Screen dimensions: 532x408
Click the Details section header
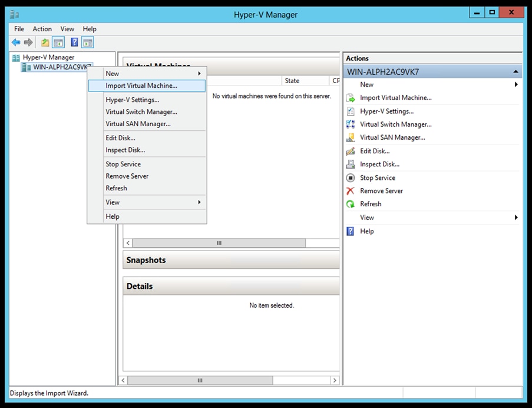[231, 286]
